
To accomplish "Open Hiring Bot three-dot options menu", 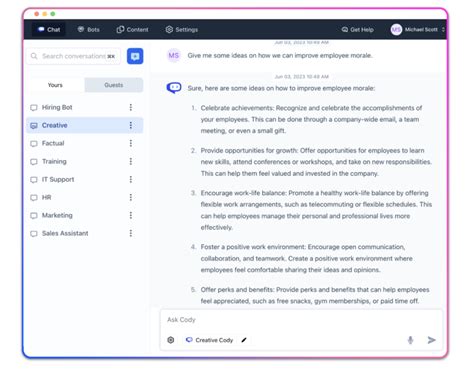I will pos(131,107).
